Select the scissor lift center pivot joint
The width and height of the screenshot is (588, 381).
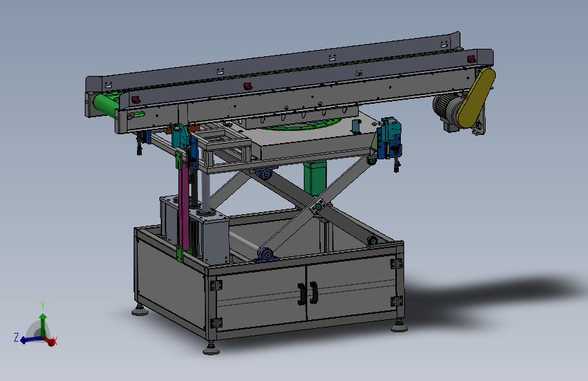[319, 206]
